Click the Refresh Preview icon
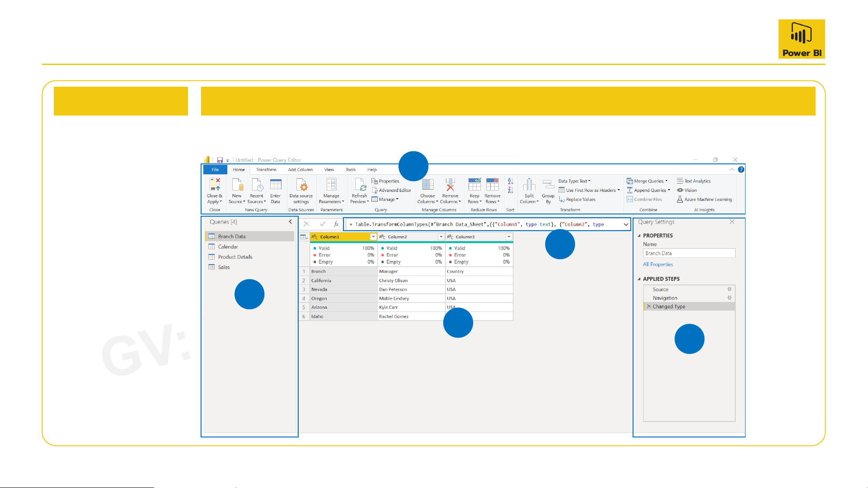This screenshot has width=868, height=488. click(x=360, y=185)
